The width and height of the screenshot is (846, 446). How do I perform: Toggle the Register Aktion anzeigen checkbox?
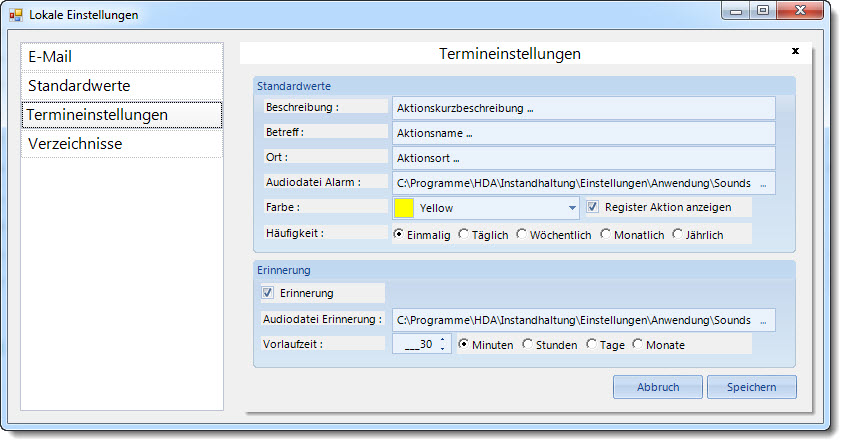pyautogui.click(x=592, y=207)
